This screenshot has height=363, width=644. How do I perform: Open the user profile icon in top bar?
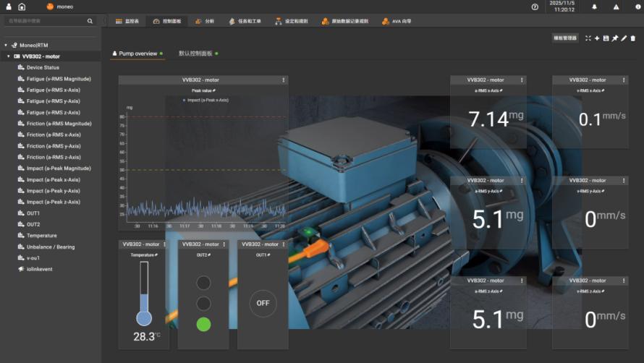click(9, 7)
